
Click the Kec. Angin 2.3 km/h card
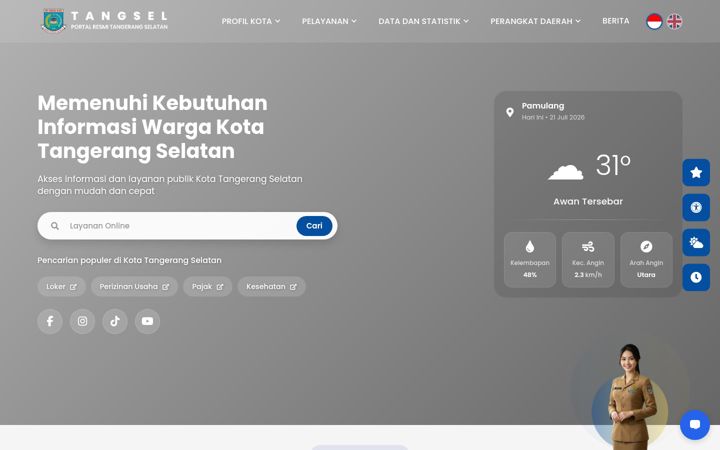pyautogui.click(x=588, y=260)
